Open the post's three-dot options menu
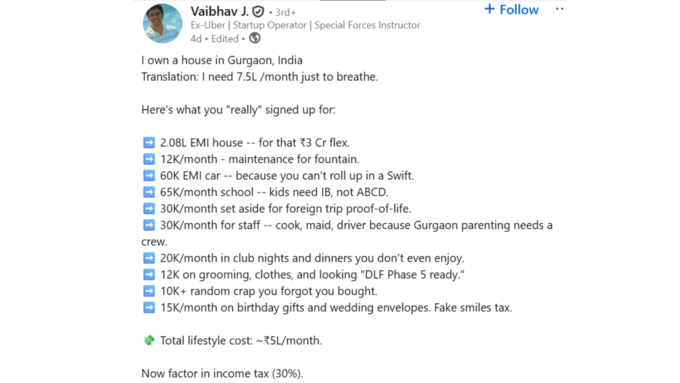Viewport: 680px width, 383px height. click(x=559, y=9)
